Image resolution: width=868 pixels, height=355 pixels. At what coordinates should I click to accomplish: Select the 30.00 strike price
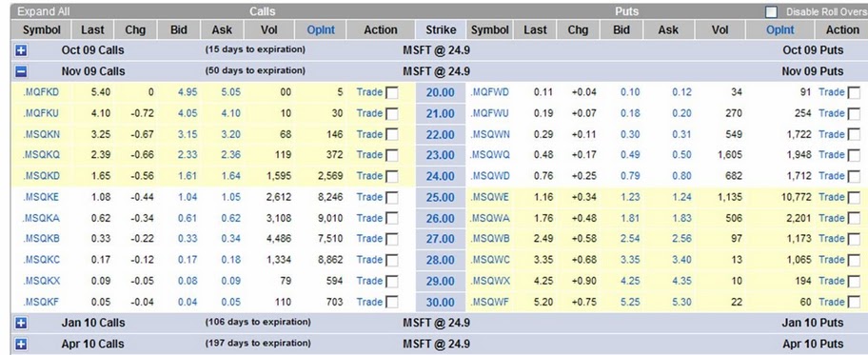click(x=441, y=303)
